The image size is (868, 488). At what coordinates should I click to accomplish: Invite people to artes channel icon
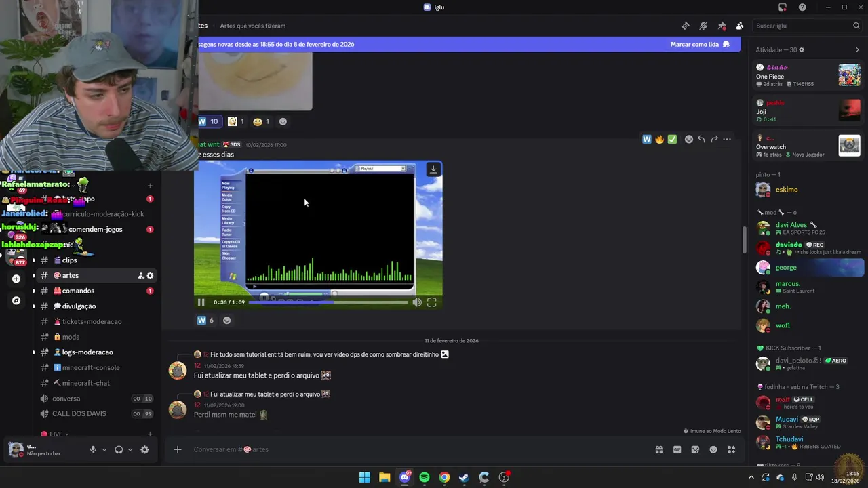click(140, 276)
